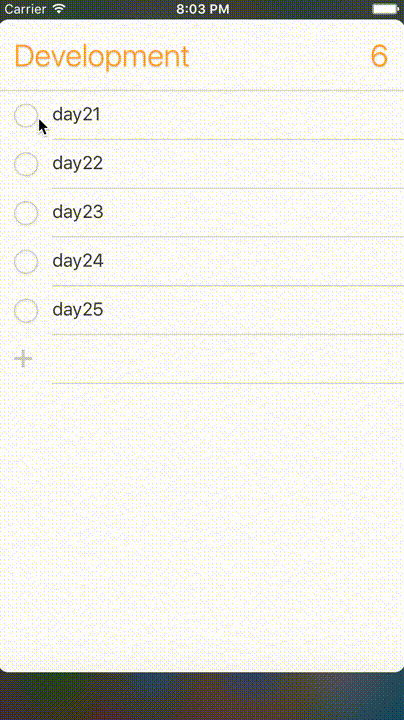The height and width of the screenshot is (720, 404).
Task: Click the battery icon in status bar
Action: pyautogui.click(x=386, y=9)
